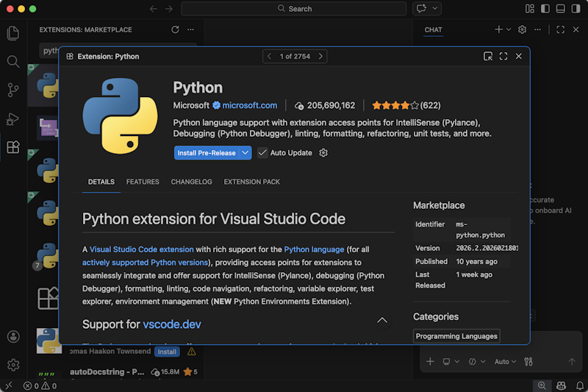The height and width of the screenshot is (392, 588).
Task: Open Accounts menu in activity bar
Action: coord(13,337)
